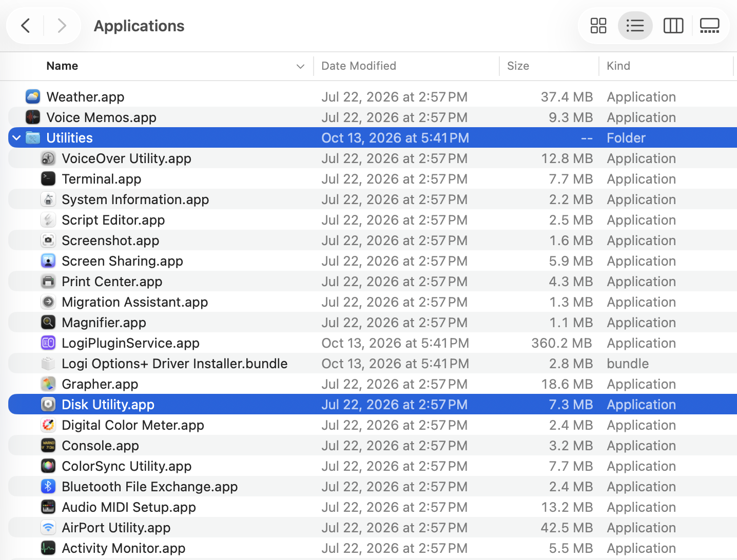The height and width of the screenshot is (560, 737).
Task: Select the Console.app file name
Action: (x=100, y=446)
